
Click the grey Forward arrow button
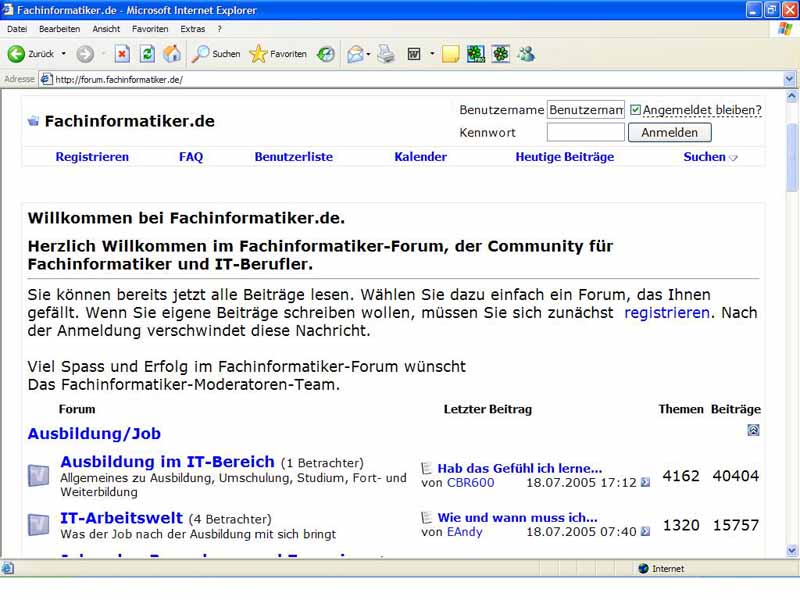point(85,54)
